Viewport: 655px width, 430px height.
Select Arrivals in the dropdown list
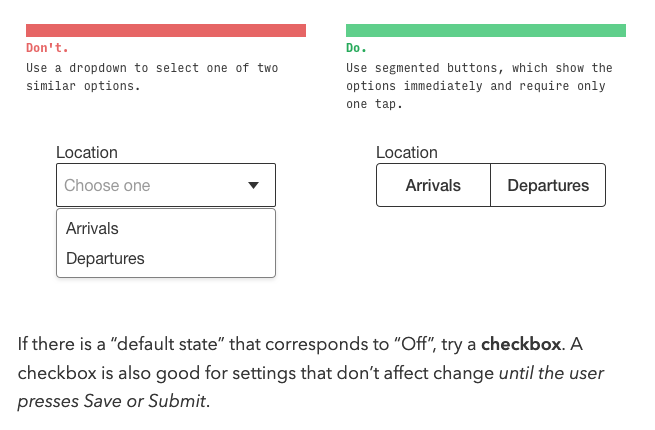coord(92,229)
